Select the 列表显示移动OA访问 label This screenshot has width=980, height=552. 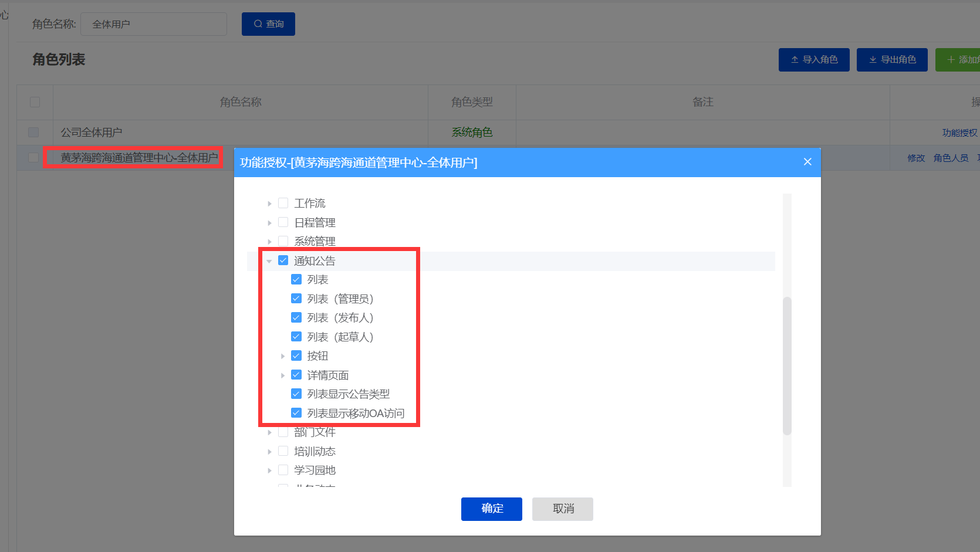click(356, 413)
